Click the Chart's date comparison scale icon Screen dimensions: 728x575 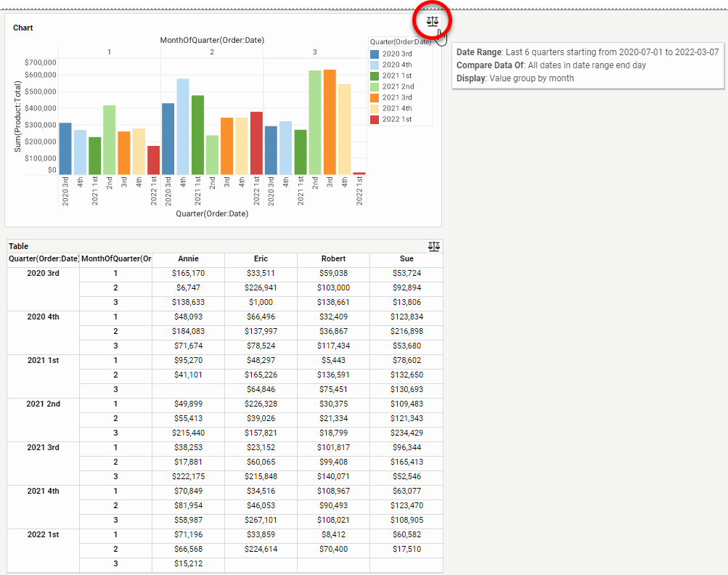point(433,21)
